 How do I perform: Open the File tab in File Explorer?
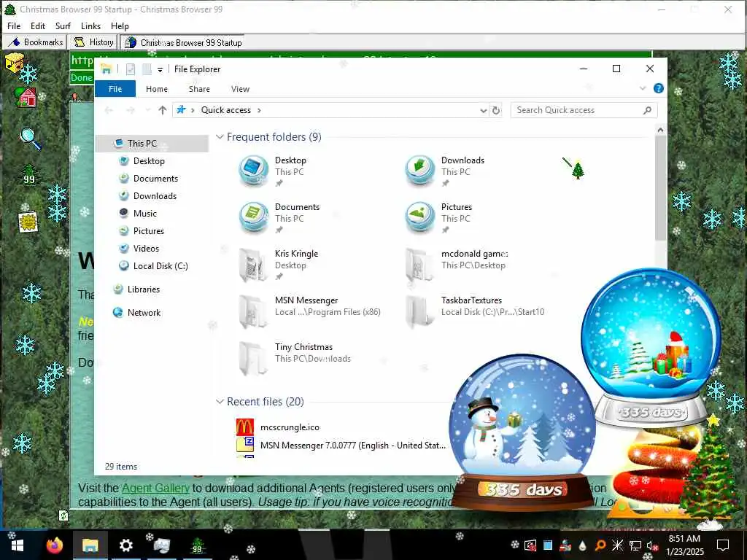[x=115, y=89]
